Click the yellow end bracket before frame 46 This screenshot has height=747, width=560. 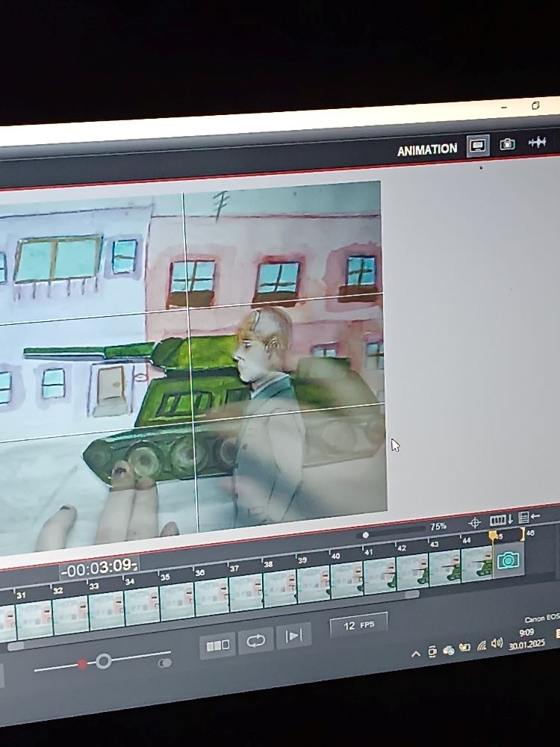click(523, 533)
